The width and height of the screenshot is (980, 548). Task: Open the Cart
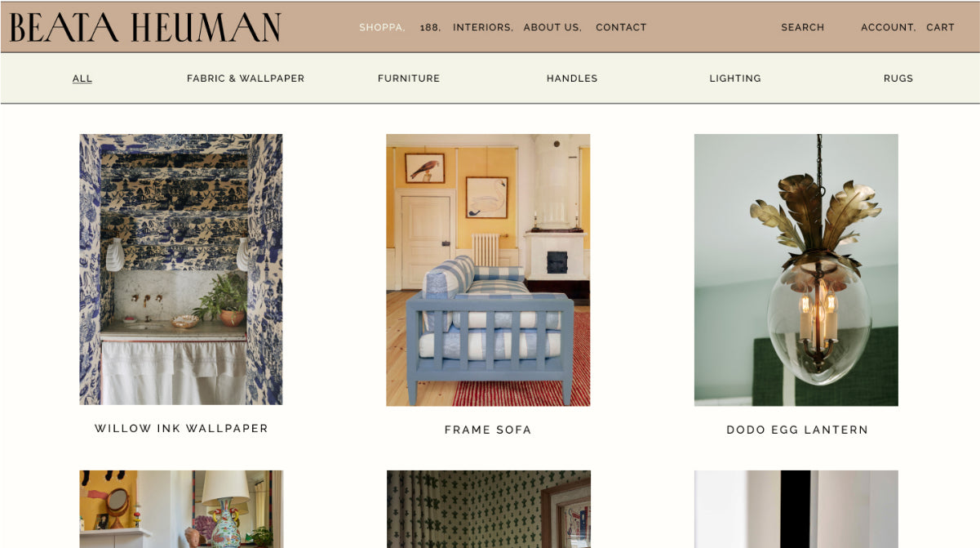click(940, 28)
